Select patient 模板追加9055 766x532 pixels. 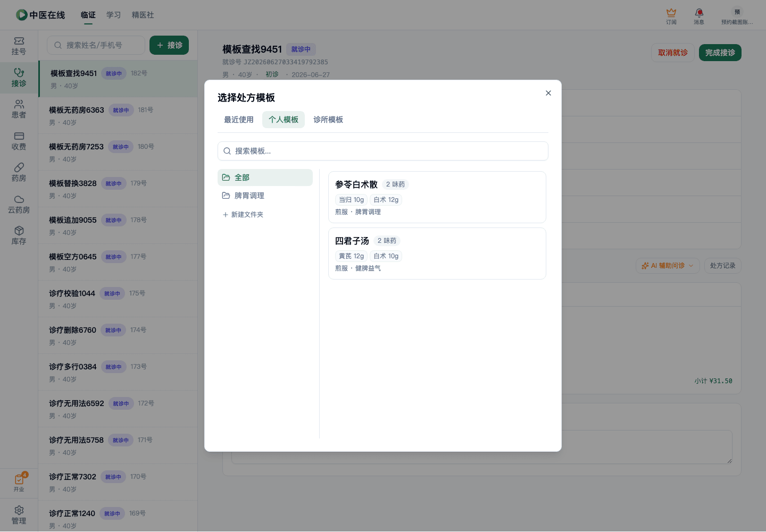pyautogui.click(x=118, y=225)
